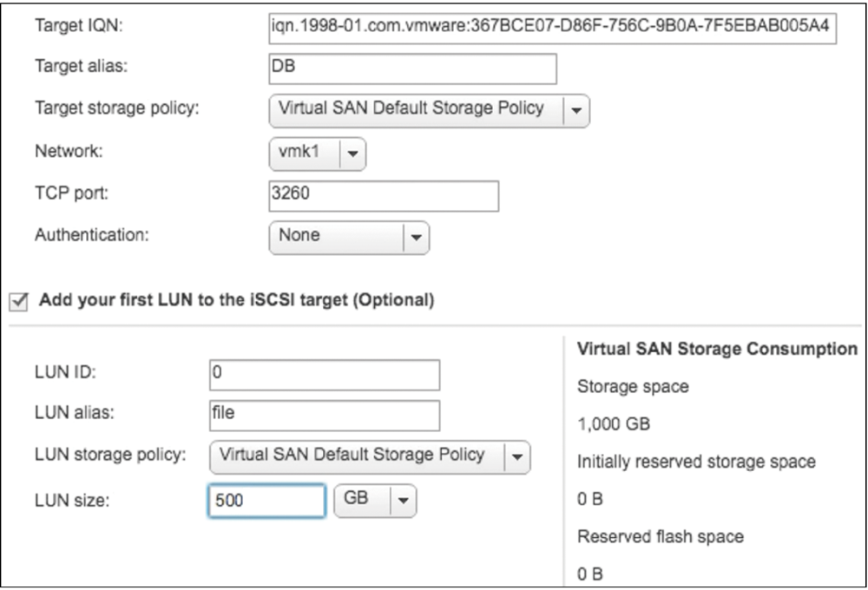Click the LUN size field showing 500
Screen dimensions: 868x590
[266, 501]
